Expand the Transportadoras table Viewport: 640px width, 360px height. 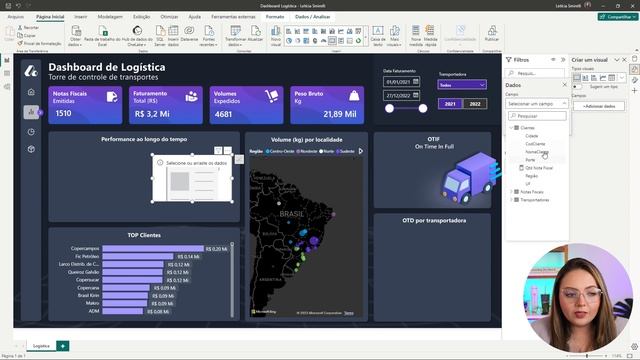511,200
